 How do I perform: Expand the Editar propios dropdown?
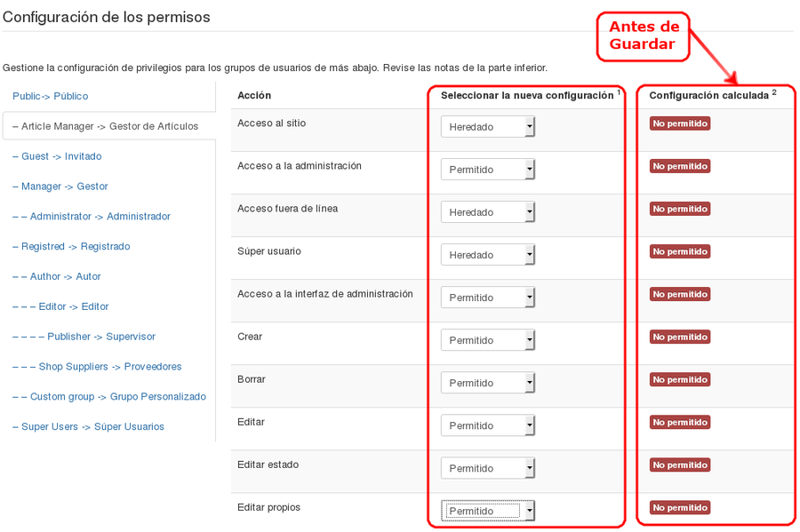pyautogui.click(x=488, y=511)
